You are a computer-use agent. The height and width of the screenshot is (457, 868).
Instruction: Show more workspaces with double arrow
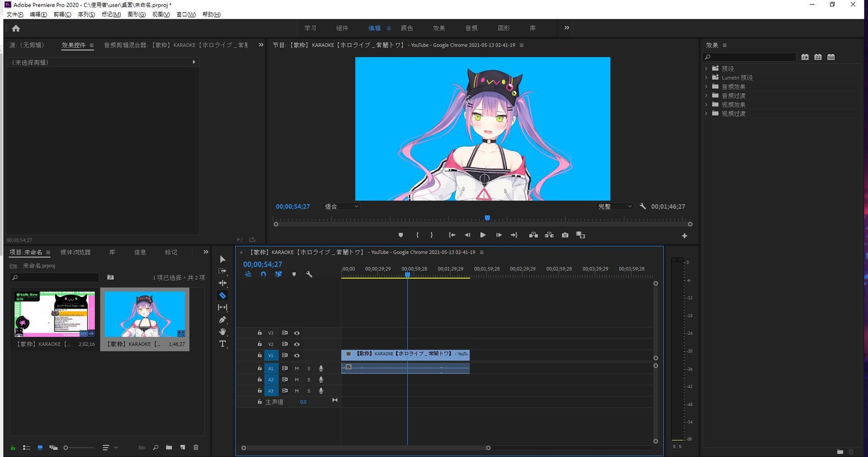coord(567,28)
